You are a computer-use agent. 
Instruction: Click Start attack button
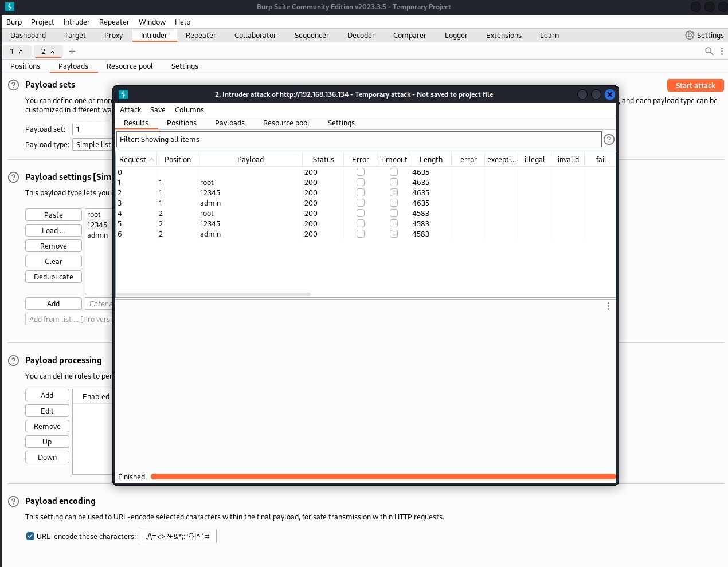point(695,86)
